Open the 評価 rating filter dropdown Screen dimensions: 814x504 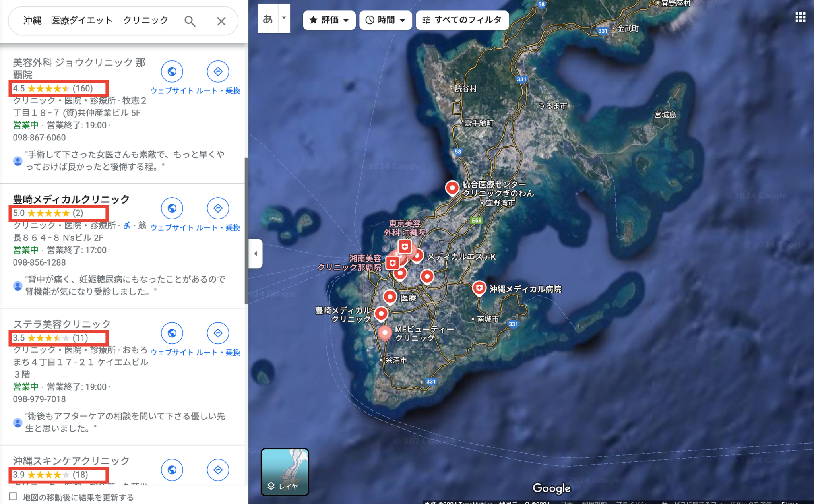point(329,20)
